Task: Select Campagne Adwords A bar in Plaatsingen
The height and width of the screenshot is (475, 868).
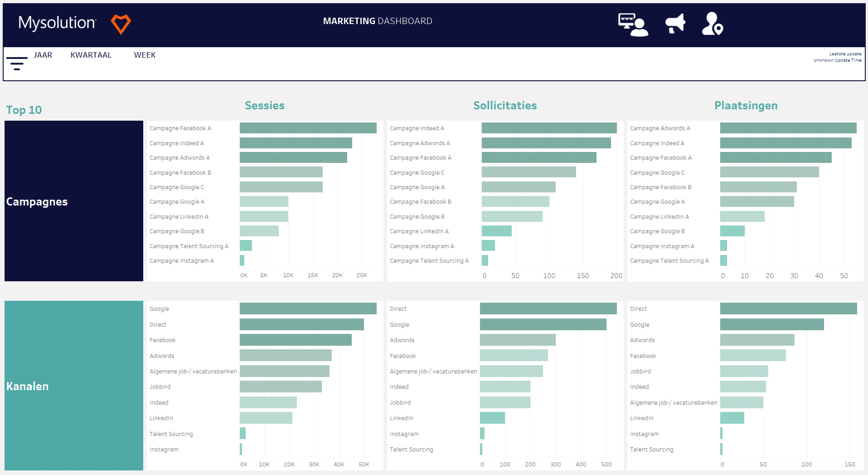Action: (x=788, y=128)
